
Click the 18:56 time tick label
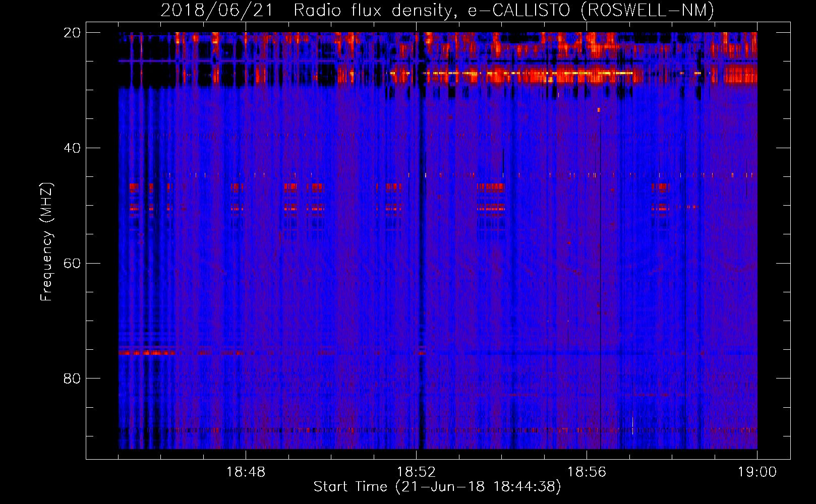coord(587,472)
